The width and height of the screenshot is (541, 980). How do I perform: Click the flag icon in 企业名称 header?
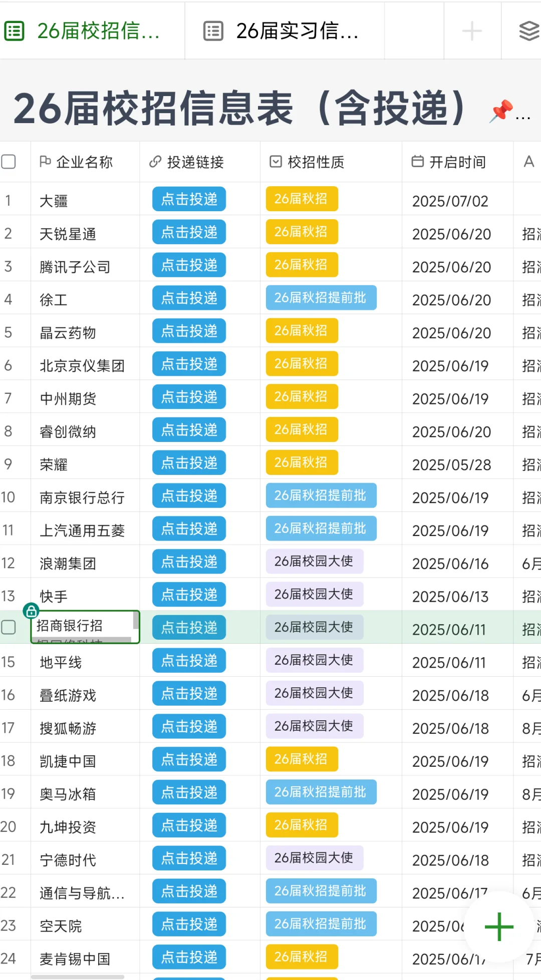(45, 161)
